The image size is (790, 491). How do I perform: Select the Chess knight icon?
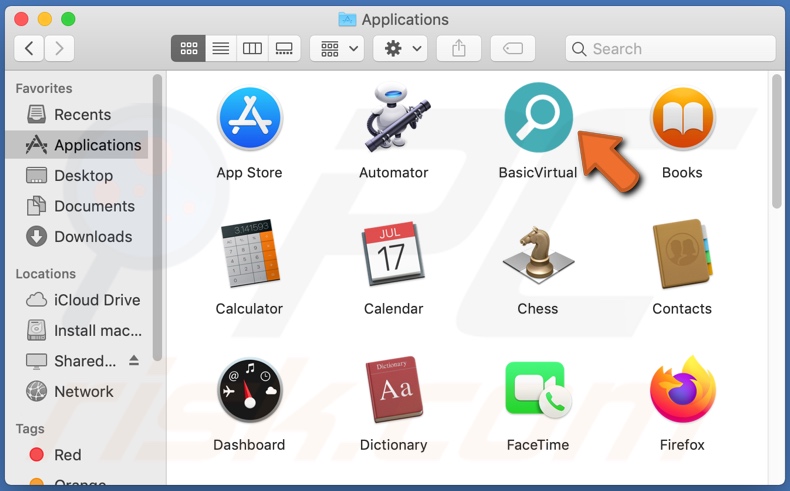click(x=538, y=255)
